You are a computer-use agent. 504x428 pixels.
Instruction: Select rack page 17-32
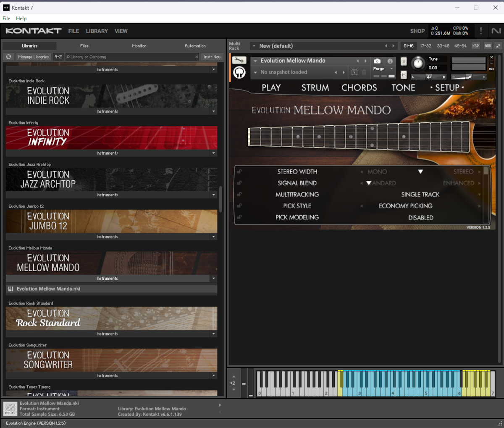coord(425,46)
